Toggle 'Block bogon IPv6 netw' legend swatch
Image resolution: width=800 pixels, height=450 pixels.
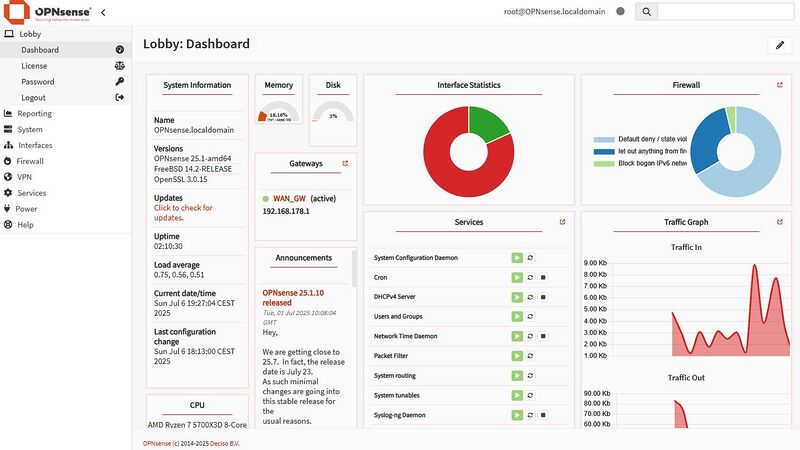tap(604, 164)
